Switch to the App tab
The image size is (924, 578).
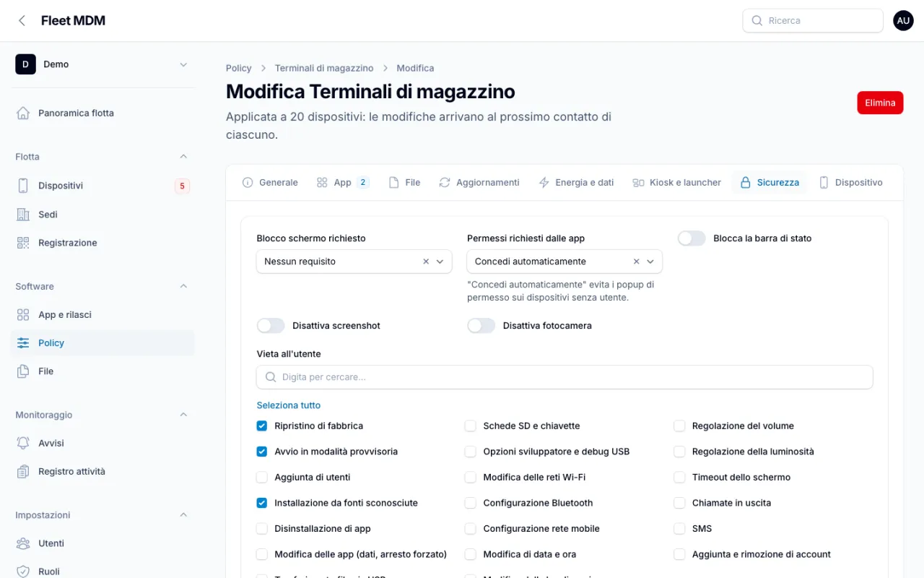pyautogui.click(x=343, y=183)
